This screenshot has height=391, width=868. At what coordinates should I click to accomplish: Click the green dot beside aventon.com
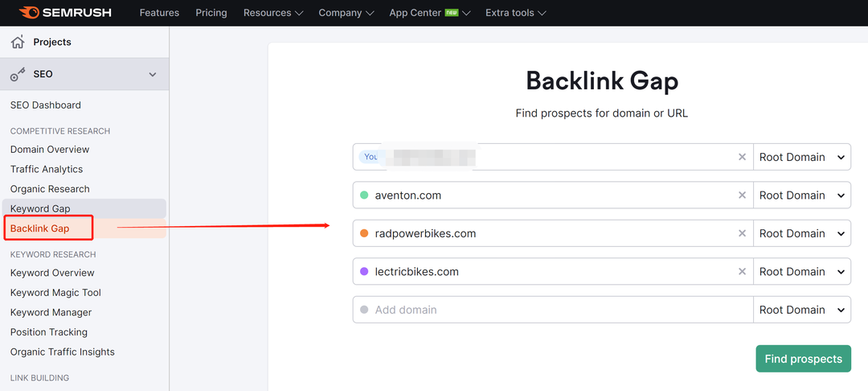tap(364, 195)
